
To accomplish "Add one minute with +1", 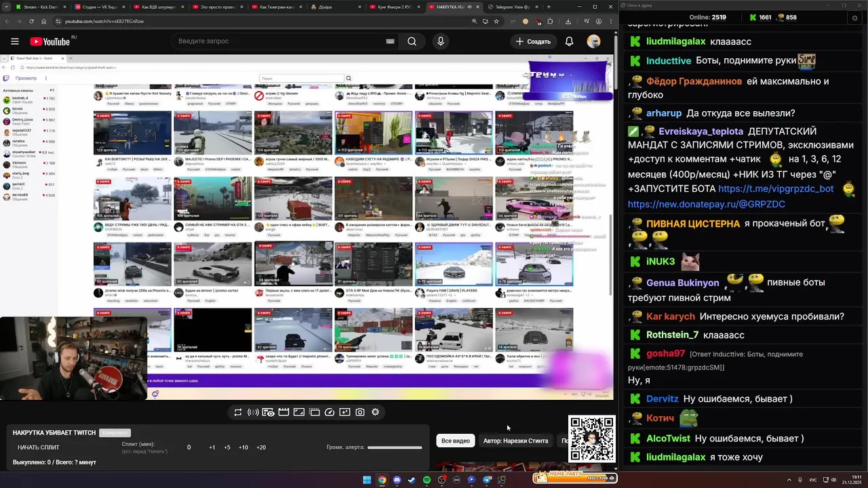I will click(212, 447).
